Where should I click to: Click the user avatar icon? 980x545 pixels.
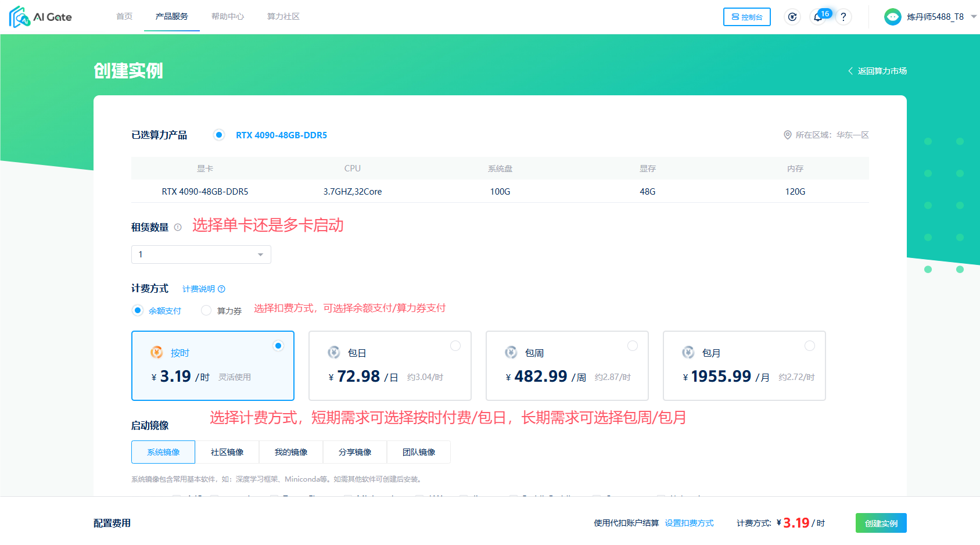click(892, 17)
